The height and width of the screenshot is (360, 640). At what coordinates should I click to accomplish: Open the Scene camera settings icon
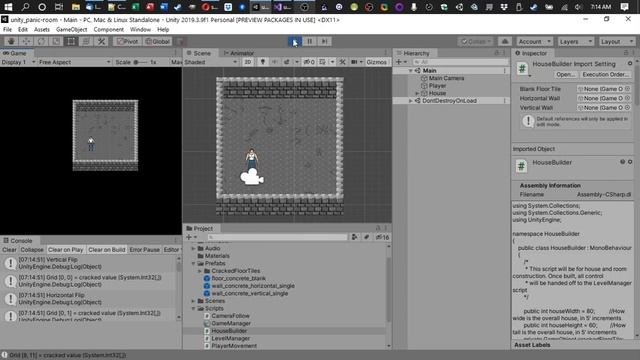(354, 62)
